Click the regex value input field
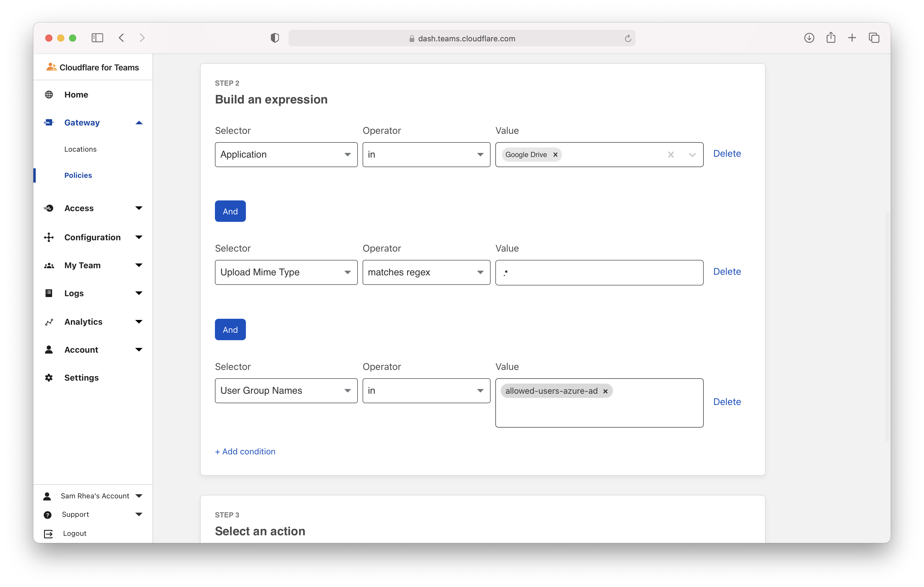This screenshot has width=924, height=587. click(599, 273)
